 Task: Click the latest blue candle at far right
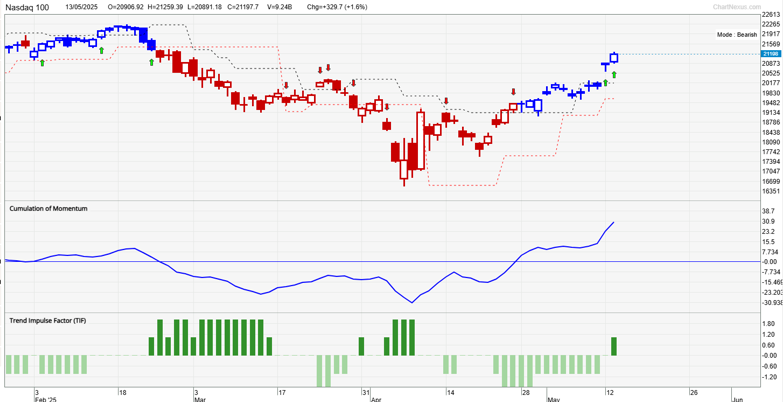[614, 58]
